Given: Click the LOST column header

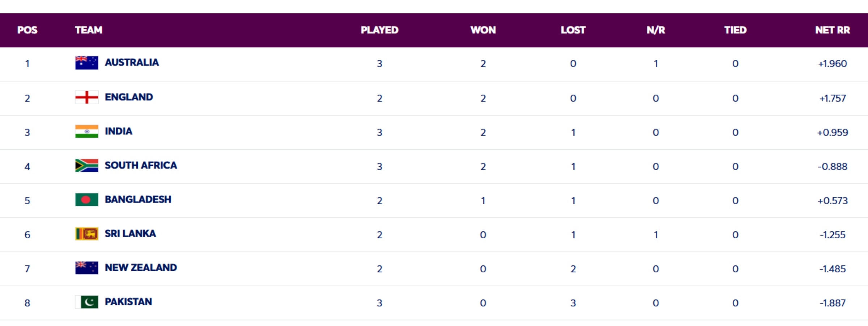Looking at the screenshot, I should point(573,30).
